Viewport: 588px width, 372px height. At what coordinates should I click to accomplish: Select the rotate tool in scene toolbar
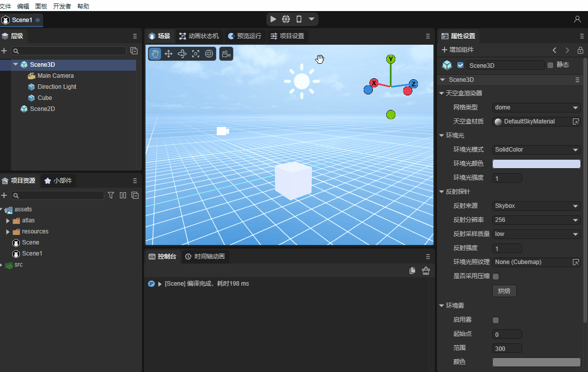182,54
